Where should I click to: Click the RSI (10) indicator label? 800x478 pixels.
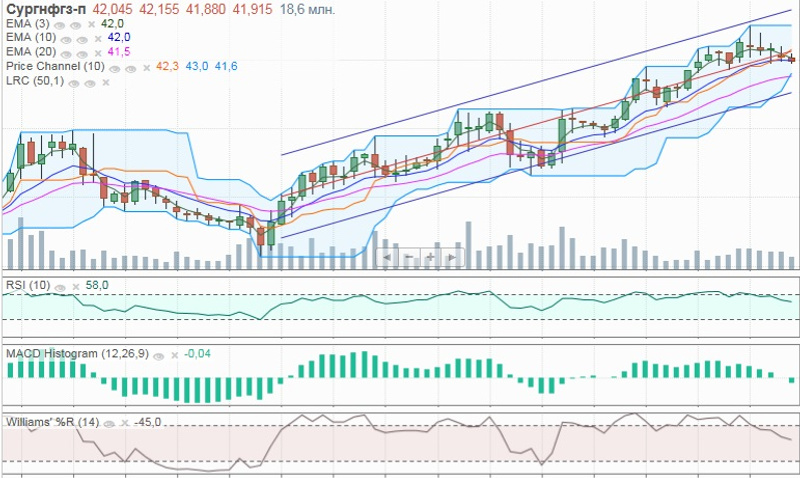coord(28,285)
